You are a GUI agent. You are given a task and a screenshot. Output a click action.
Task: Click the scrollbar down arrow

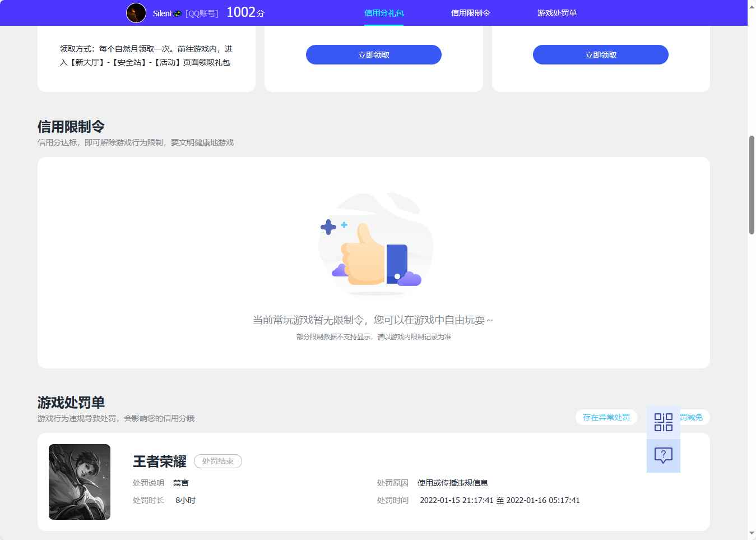[x=752, y=533]
